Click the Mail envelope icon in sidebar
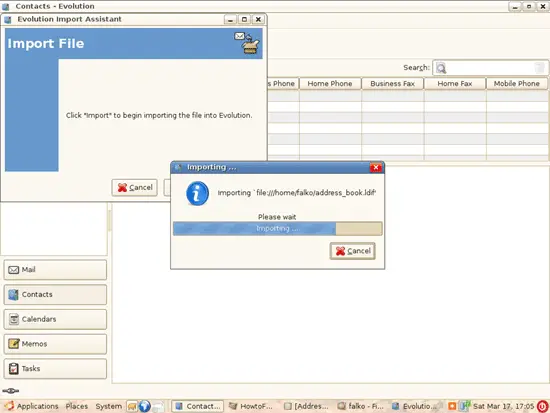Viewport: 550px width, 413px height. pyautogui.click(x=14, y=270)
